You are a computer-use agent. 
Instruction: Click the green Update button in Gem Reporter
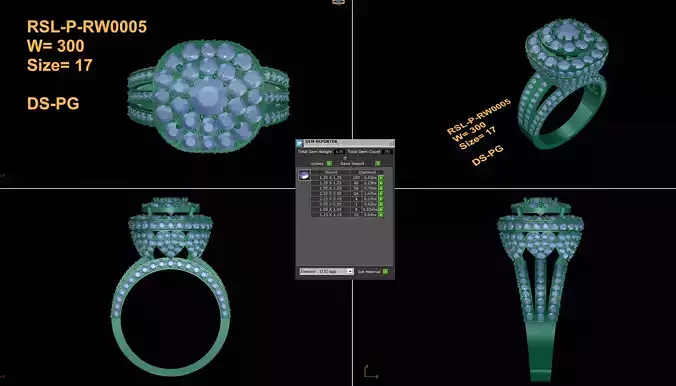tap(329, 163)
